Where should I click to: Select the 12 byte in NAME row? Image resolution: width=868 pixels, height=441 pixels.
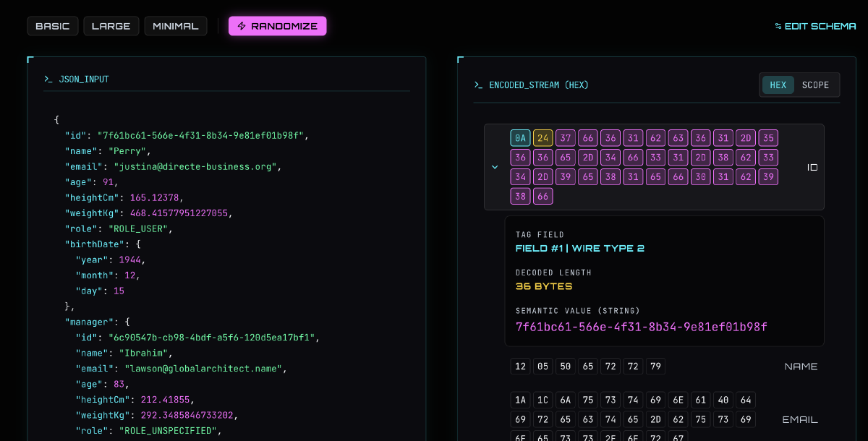[x=520, y=367]
